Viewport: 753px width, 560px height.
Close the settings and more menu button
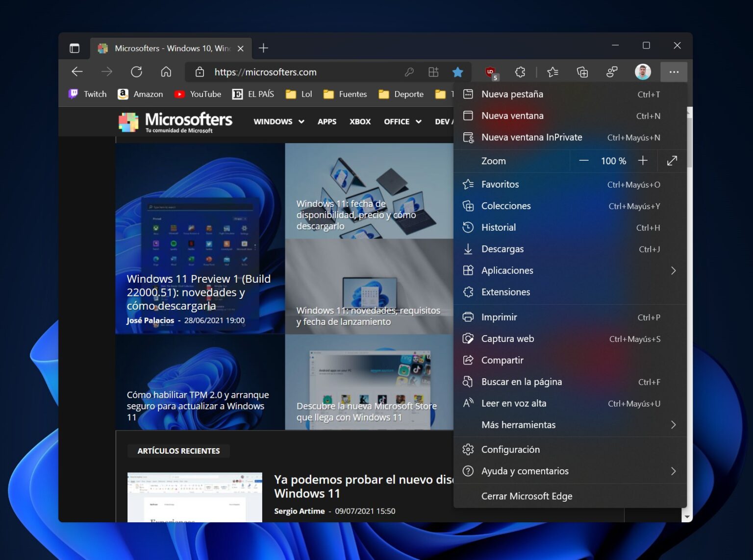coord(674,72)
